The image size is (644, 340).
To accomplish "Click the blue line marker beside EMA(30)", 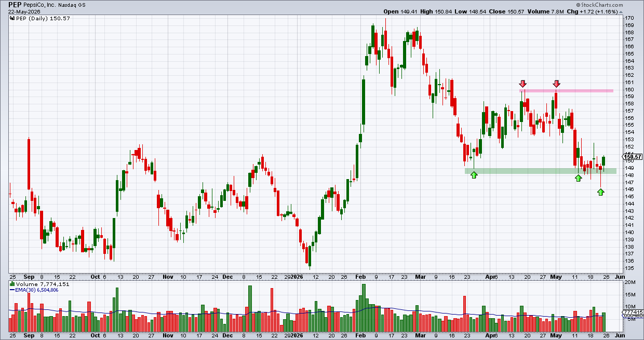I will (x=12, y=290).
